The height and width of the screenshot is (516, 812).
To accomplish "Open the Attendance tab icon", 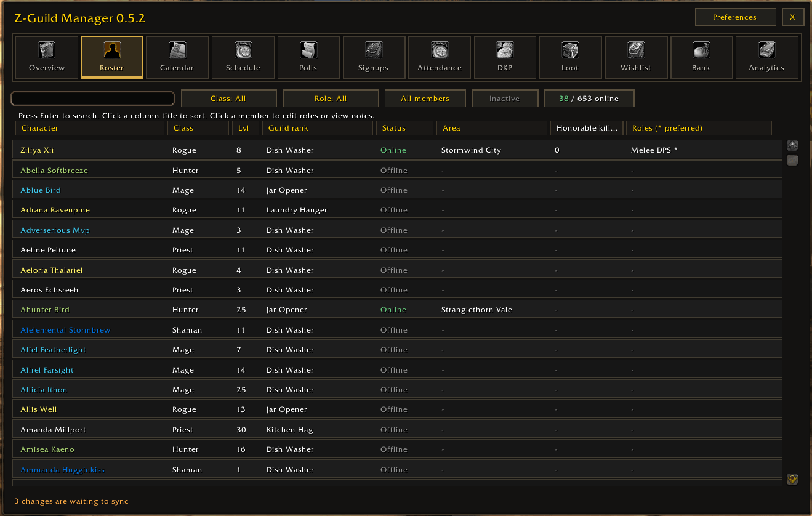I will (x=440, y=50).
